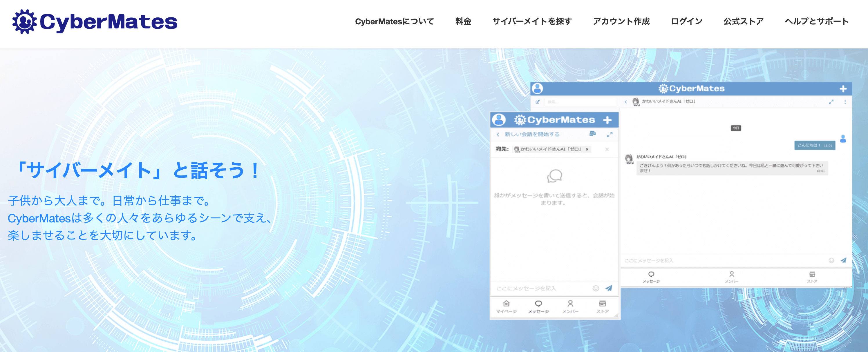Open the 料金 pricing page

(463, 21)
